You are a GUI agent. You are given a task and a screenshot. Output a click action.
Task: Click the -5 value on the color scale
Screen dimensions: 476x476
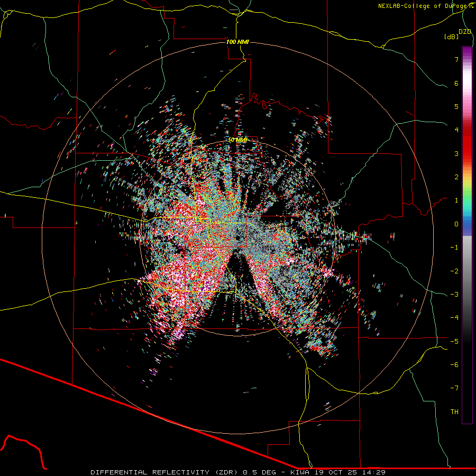click(454, 342)
